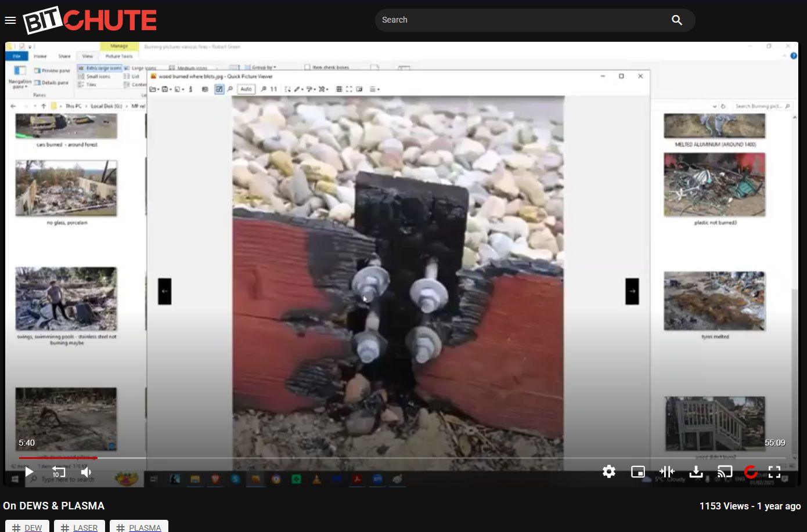Go to the BitChute home logo

point(90,20)
